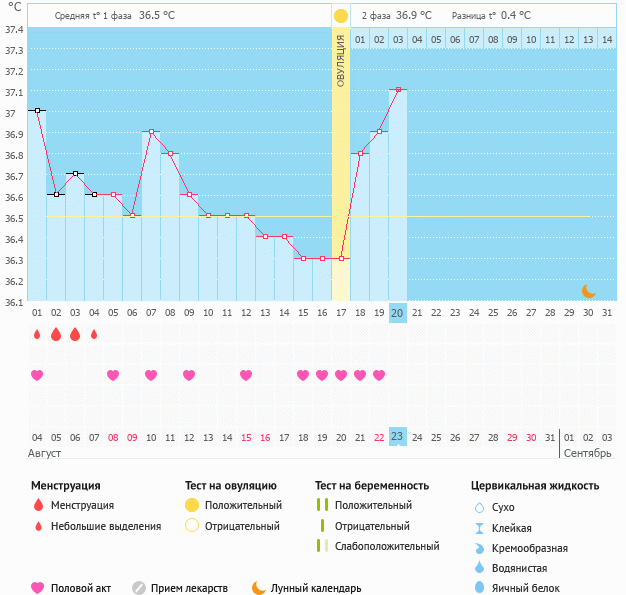Image resolution: width=626 pixels, height=595 pixels.
Task: Click the Слабоположительный pregnancy test icon
Action: click(321, 546)
